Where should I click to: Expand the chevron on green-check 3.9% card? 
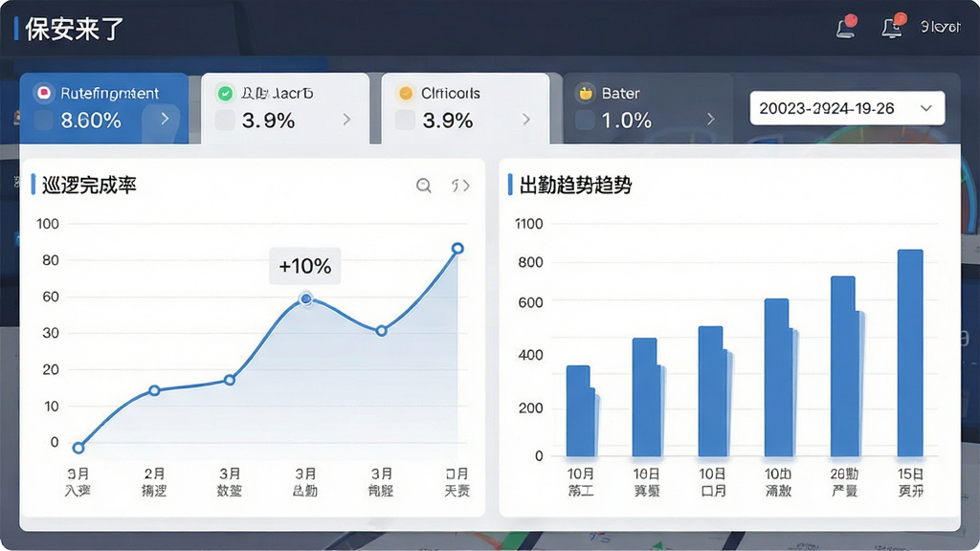click(x=346, y=120)
